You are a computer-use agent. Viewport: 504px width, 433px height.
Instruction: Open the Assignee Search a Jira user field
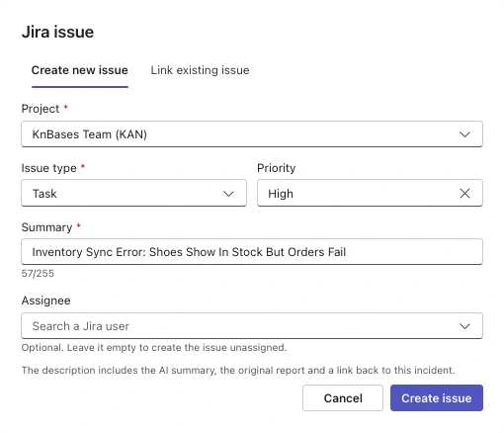click(x=252, y=326)
